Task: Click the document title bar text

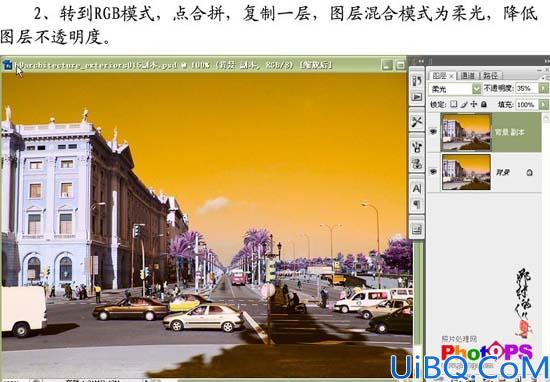Action: point(174,65)
